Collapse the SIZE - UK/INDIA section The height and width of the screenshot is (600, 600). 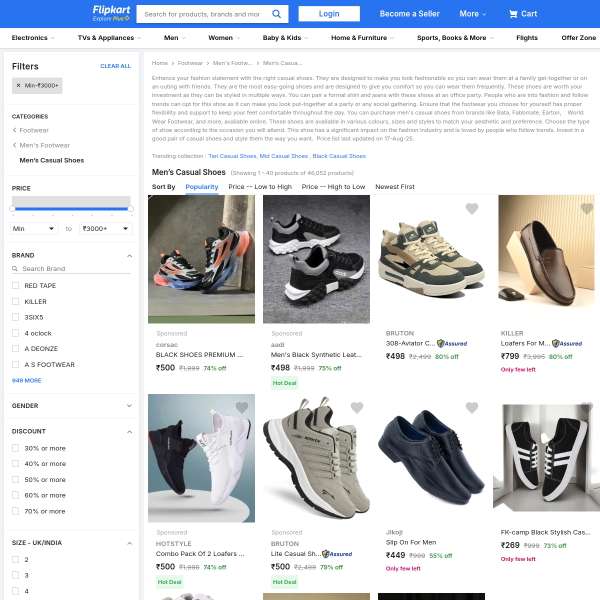point(129,543)
